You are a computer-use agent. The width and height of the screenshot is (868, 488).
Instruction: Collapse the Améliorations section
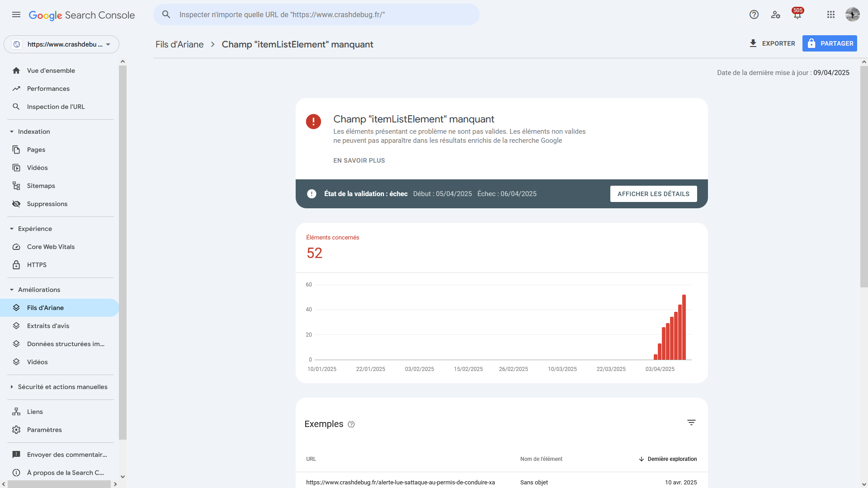point(12,290)
